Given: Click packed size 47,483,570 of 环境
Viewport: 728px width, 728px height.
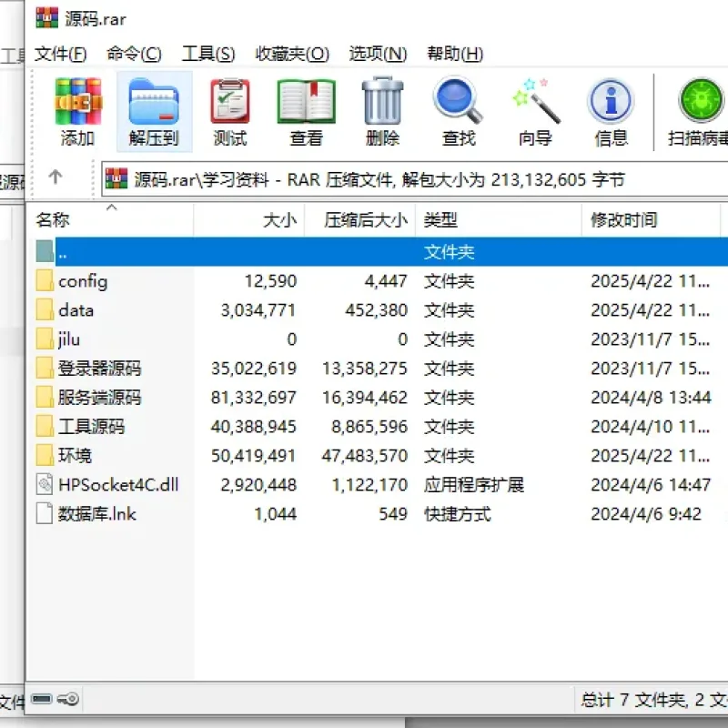Looking at the screenshot, I should coord(365,456).
